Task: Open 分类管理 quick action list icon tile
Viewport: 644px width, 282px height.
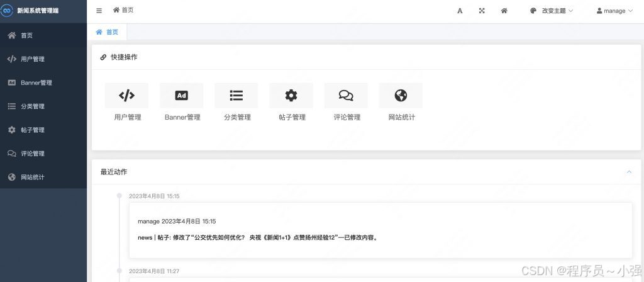Action: click(236, 96)
